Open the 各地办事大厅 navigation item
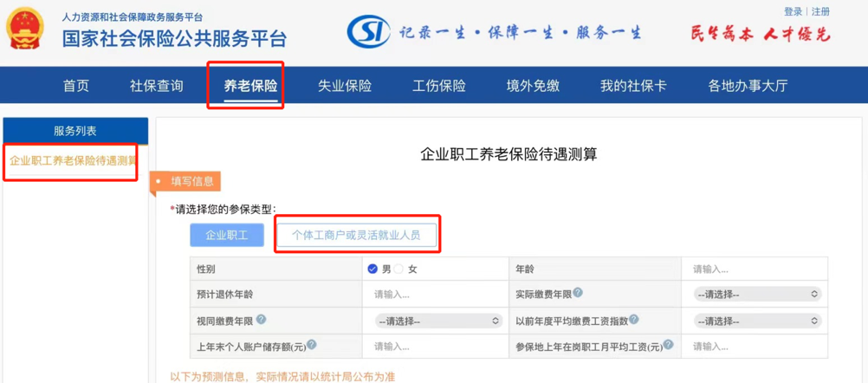Screen dimensions: 868x383 tap(748, 86)
